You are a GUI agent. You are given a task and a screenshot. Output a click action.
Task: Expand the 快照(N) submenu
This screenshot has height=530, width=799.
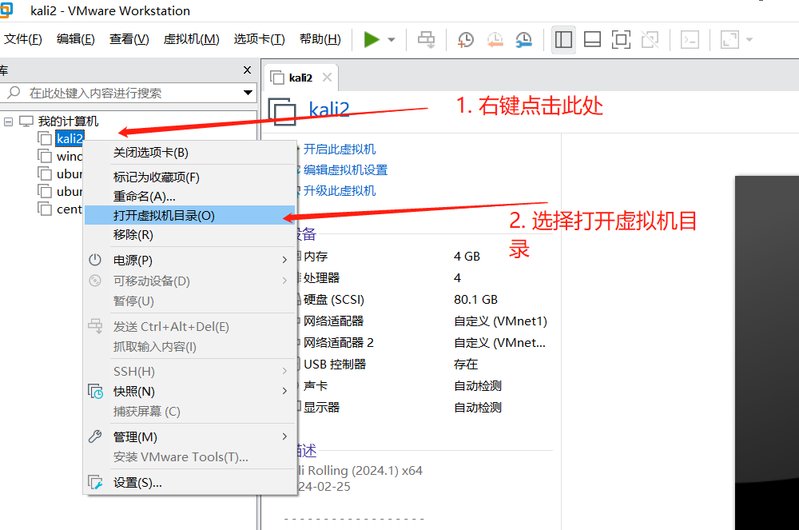[x=190, y=391]
